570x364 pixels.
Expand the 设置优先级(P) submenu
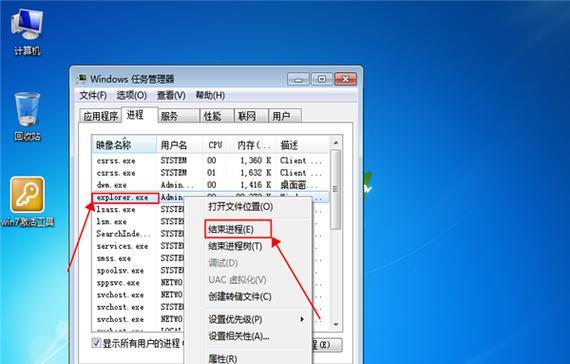248,319
